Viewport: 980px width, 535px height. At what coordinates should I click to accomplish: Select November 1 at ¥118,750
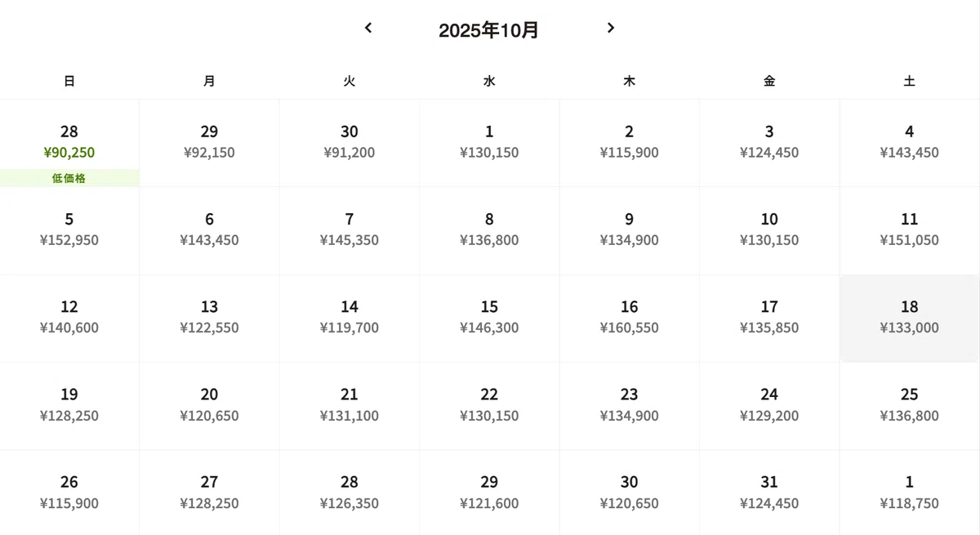point(909,493)
